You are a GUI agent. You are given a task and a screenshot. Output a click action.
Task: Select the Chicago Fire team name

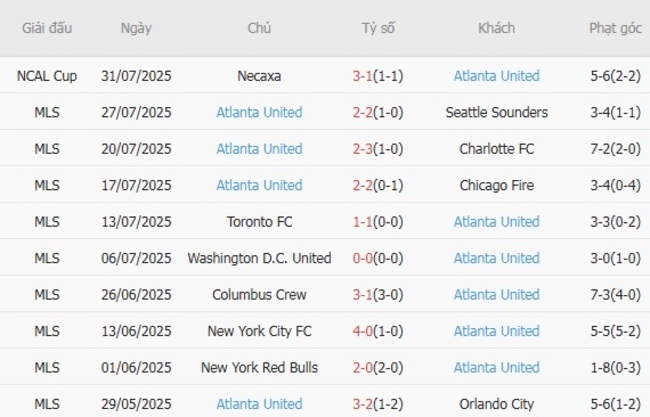pos(496,185)
